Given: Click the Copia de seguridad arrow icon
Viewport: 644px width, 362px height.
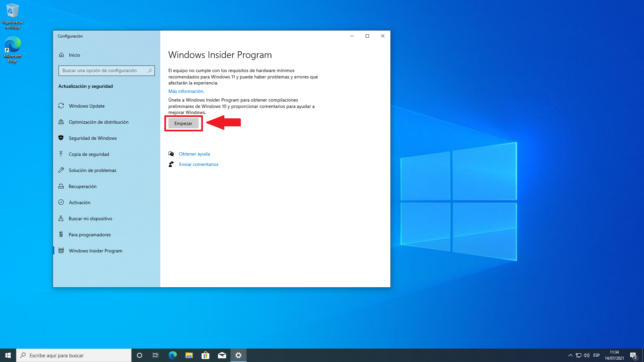Looking at the screenshot, I should pyautogui.click(x=61, y=154).
